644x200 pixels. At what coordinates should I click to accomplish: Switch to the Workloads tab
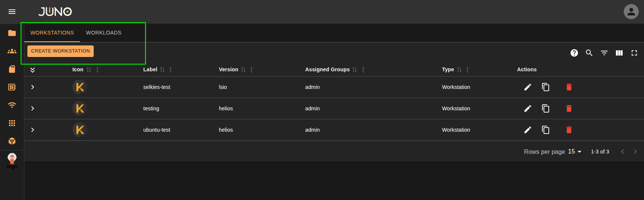(x=103, y=33)
